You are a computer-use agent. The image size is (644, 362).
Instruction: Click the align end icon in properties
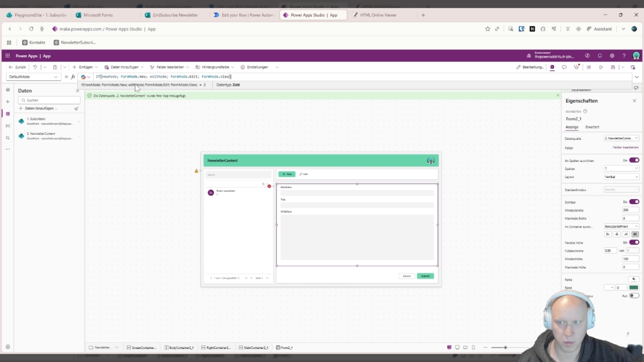point(626,234)
